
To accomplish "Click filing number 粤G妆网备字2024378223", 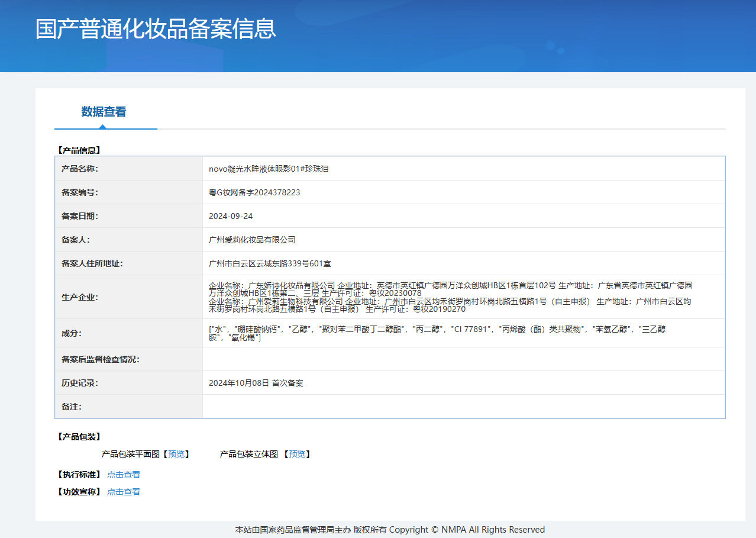I will tap(254, 192).
